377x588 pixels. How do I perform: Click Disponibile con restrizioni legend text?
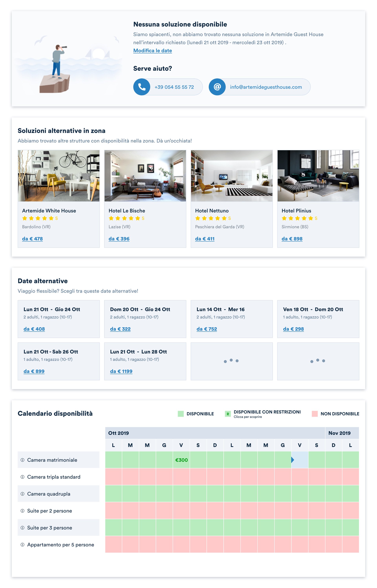click(267, 412)
